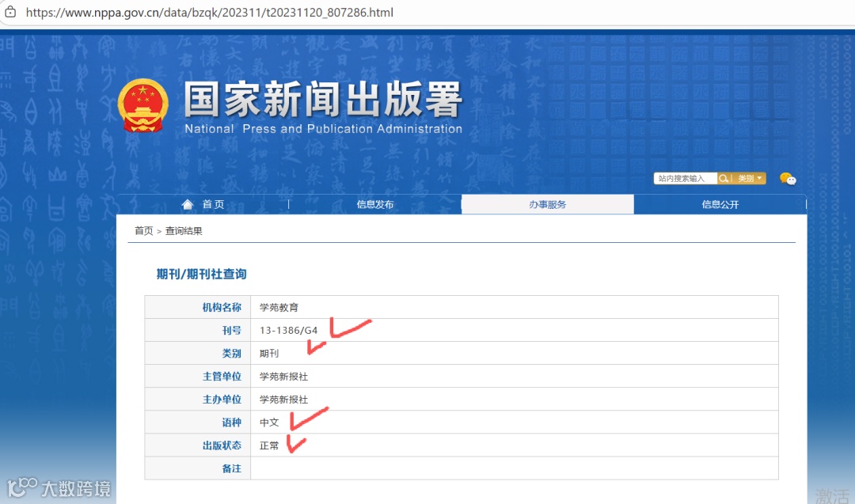Click the home icon beside 首页
The width and height of the screenshot is (855, 504).
pos(188,204)
